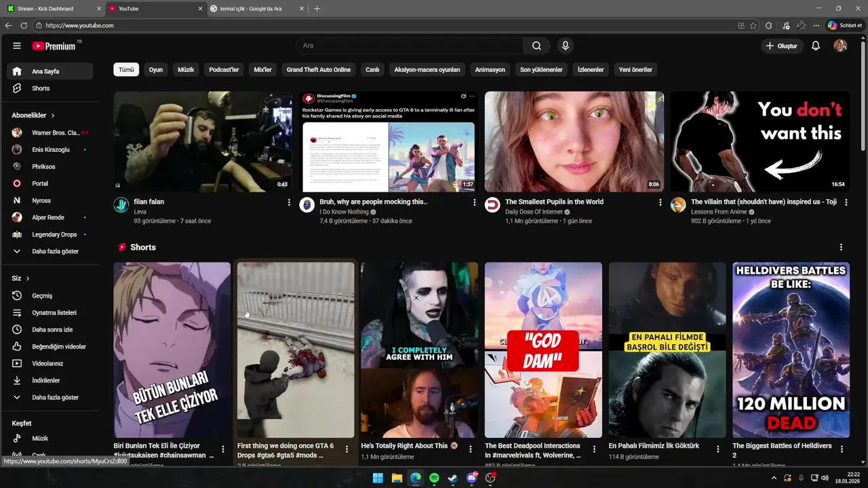Open a new browser tab
Screen dimensions: 868x488
click(x=317, y=9)
